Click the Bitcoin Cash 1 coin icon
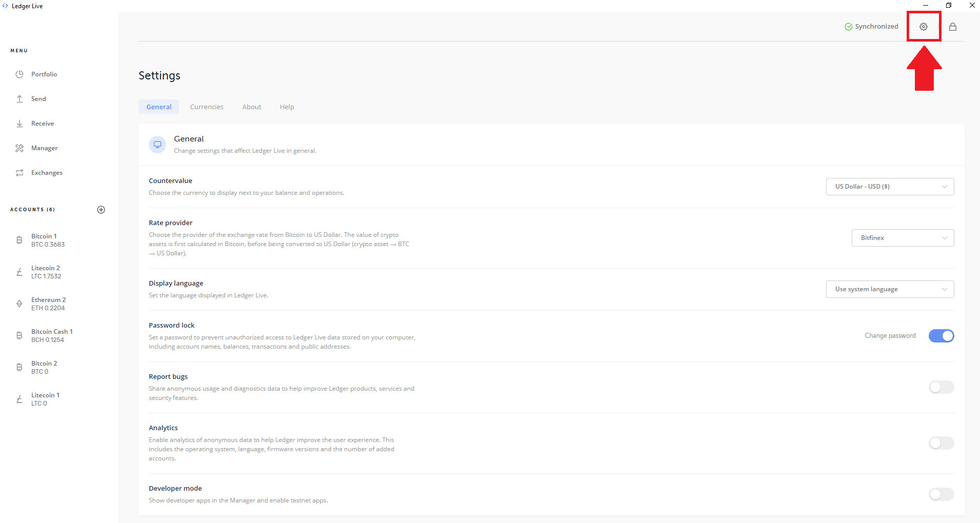This screenshot has height=523, width=980. click(19, 335)
